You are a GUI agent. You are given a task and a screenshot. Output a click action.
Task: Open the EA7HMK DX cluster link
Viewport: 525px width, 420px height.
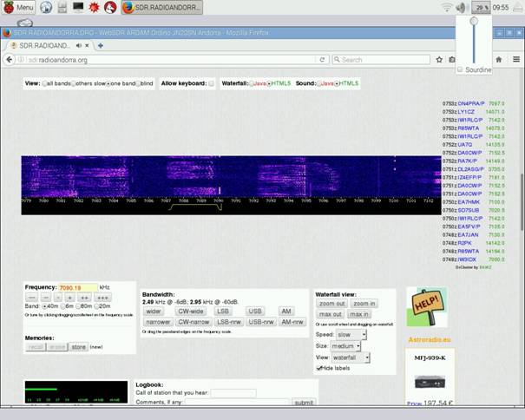(469, 202)
